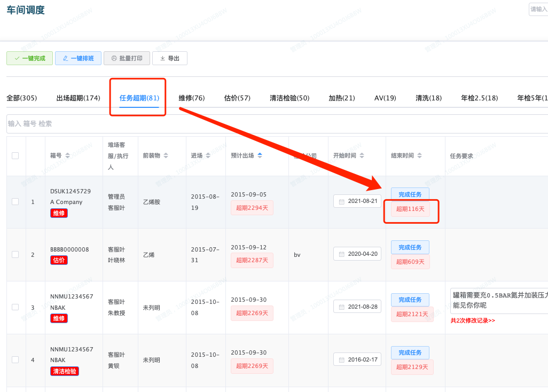Switch to the 清洗(18) tab
The width and height of the screenshot is (548, 392).
pyautogui.click(x=428, y=98)
